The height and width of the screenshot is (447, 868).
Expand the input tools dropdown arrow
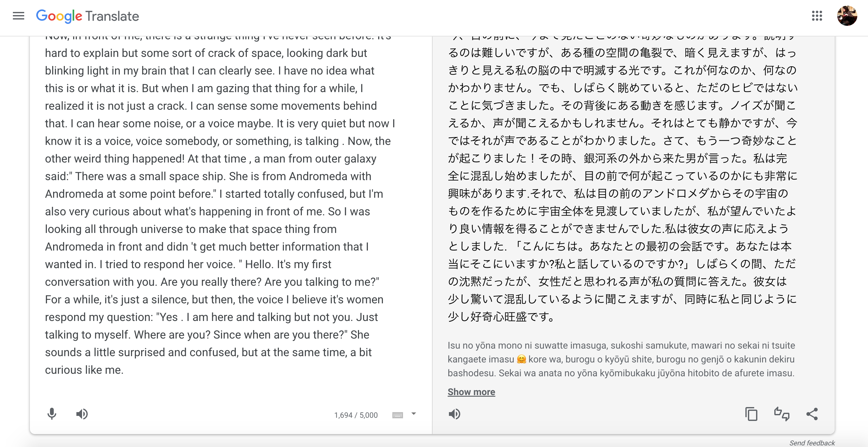point(414,414)
